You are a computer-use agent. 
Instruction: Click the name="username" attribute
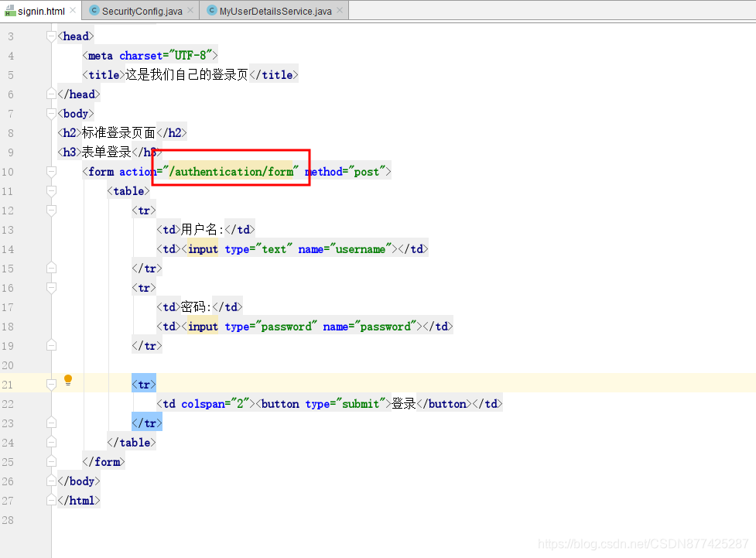tap(345, 249)
